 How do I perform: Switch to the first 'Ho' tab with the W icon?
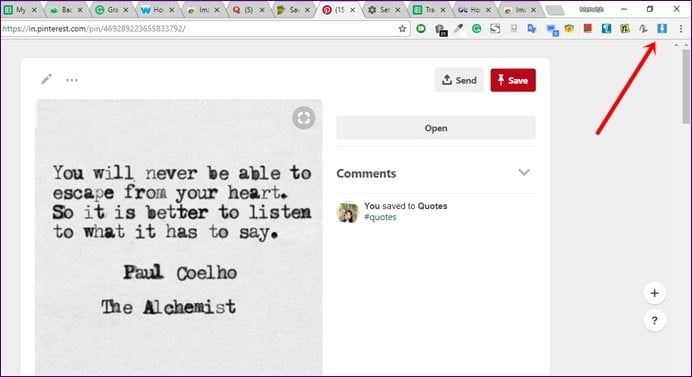tap(158, 9)
